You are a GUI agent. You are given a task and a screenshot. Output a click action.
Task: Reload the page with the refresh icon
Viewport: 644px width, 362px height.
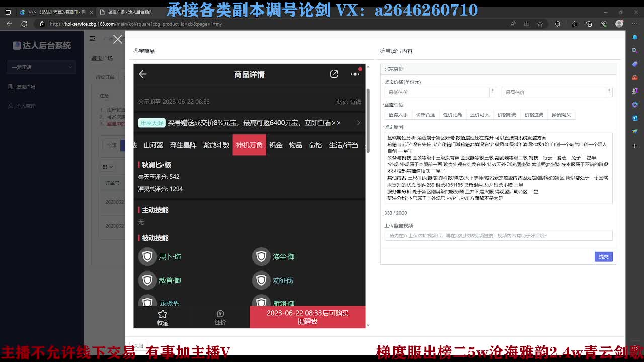tap(24, 24)
